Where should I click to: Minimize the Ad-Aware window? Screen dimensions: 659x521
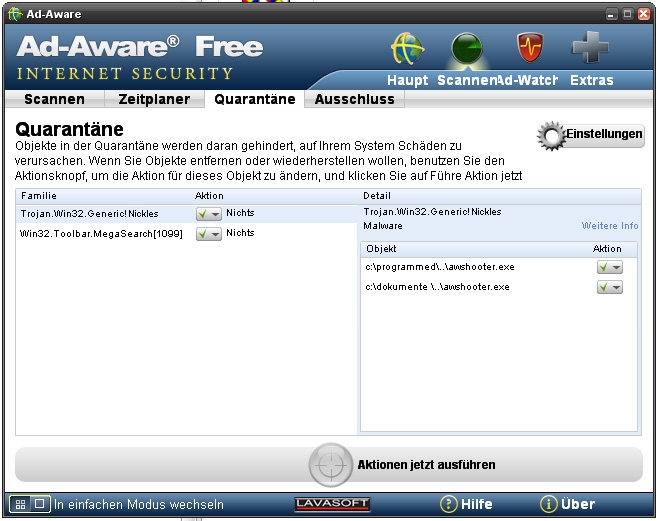tap(612, 15)
